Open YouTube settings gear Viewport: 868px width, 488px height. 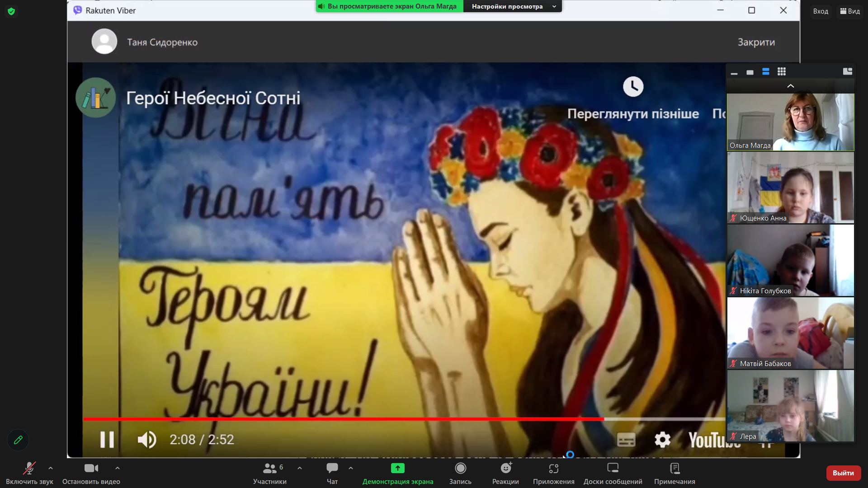tap(662, 439)
